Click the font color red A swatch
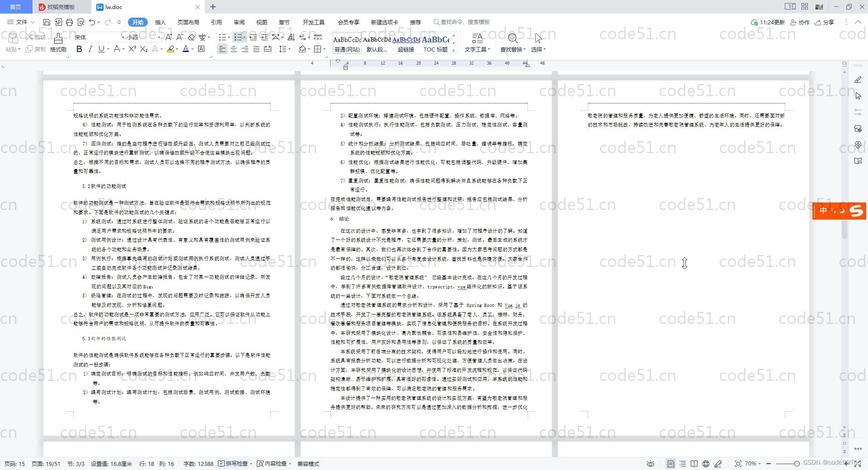Viewport: 868px width, 470px height. tap(185, 49)
